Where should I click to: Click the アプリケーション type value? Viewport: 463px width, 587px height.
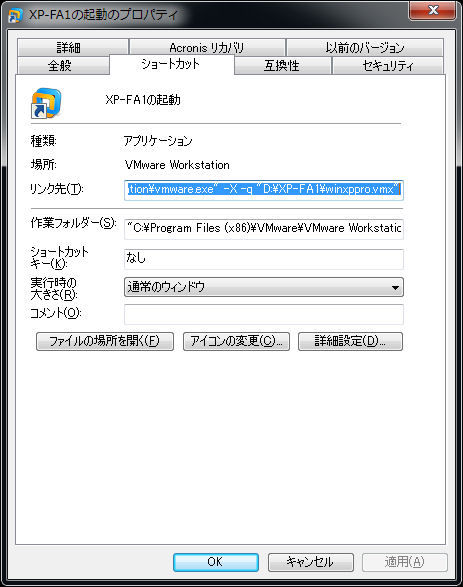[x=158, y=141]
